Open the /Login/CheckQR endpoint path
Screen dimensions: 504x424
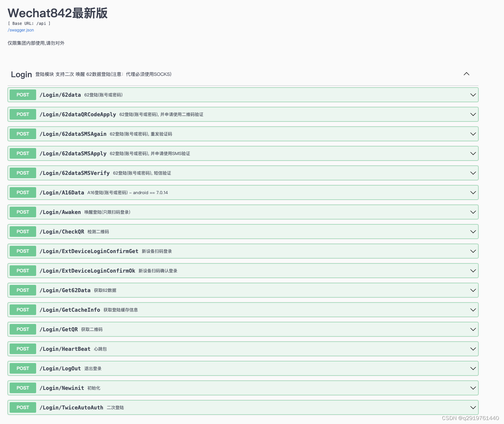(x=62, y=232)
